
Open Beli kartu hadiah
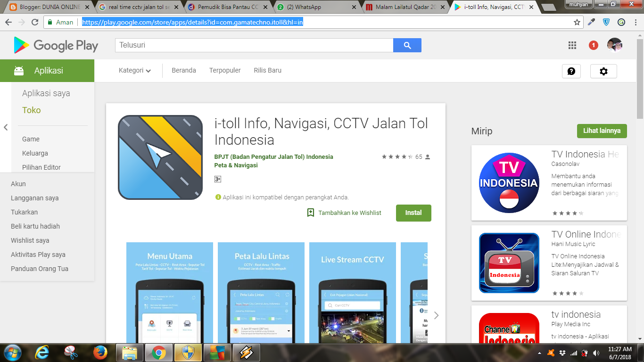click(x=35, y=226)
